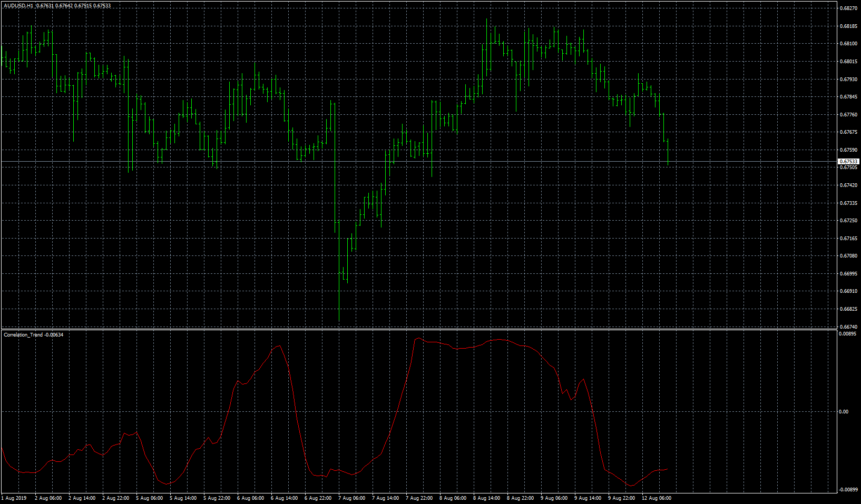Click the 0.67930 price axis label
Viewport: 861px width, 504px height.
pos(848,80)
